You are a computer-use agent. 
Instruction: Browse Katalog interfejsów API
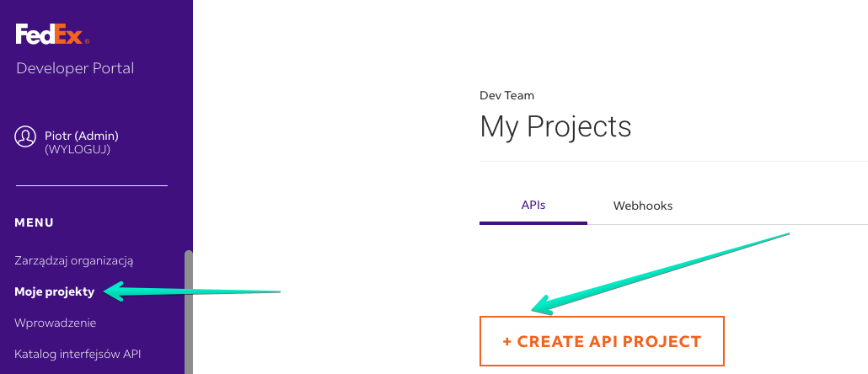[78, 354]
